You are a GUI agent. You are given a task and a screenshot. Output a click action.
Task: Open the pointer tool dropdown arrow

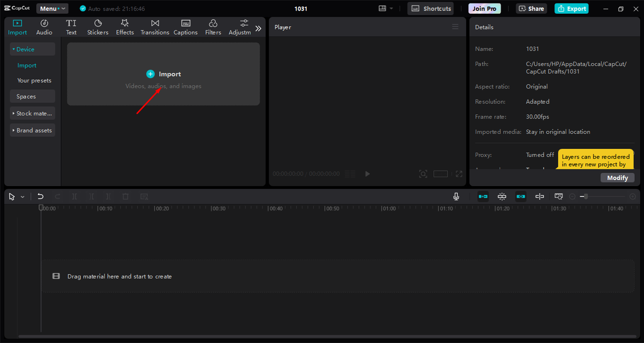coord(23,197)
